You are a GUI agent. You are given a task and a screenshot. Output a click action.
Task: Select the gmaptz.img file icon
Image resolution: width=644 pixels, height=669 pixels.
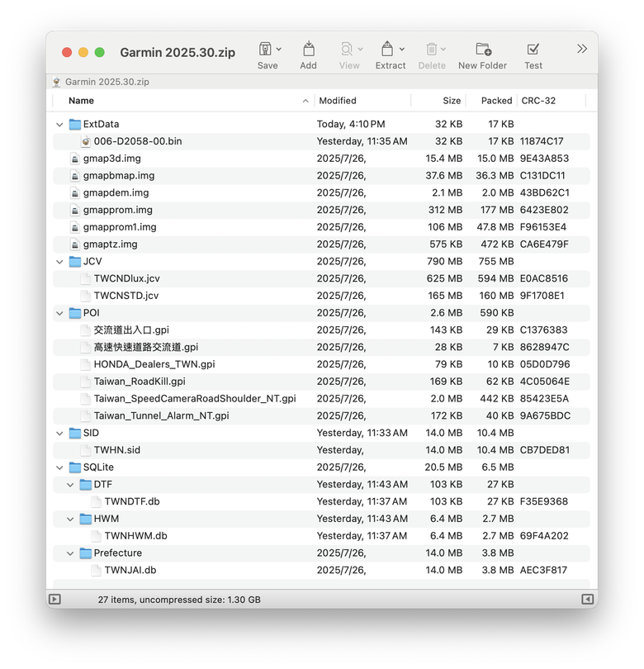[x=75, y=244]
